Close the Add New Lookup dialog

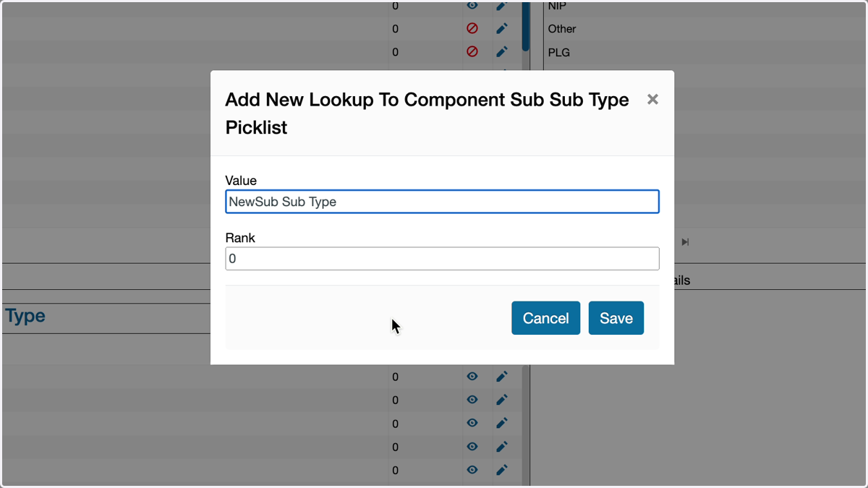[x=652, y=99]
